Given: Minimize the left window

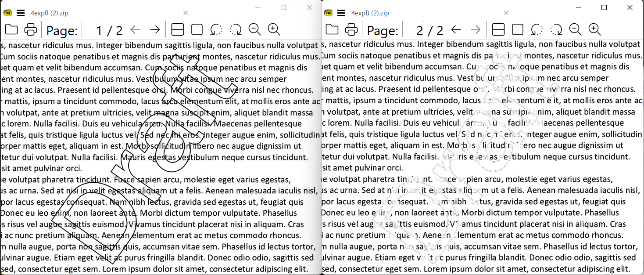Looking at the screenshot, I should click(258, 7).
